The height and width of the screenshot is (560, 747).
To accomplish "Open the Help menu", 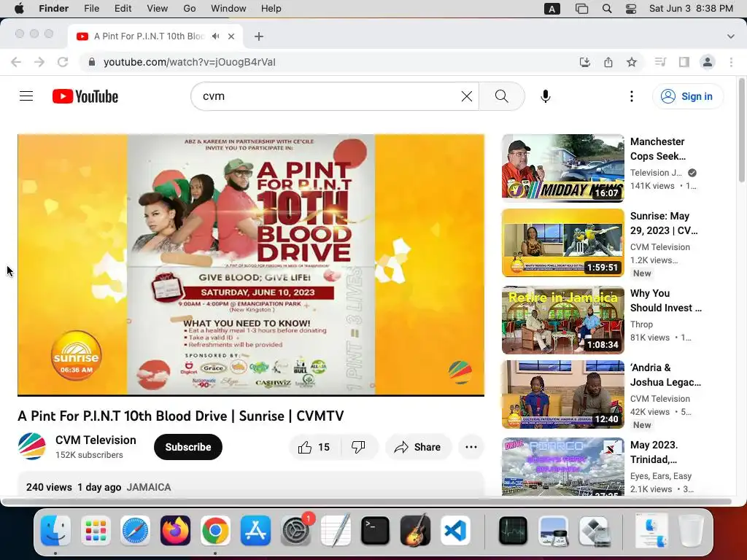I will [271, 9].
